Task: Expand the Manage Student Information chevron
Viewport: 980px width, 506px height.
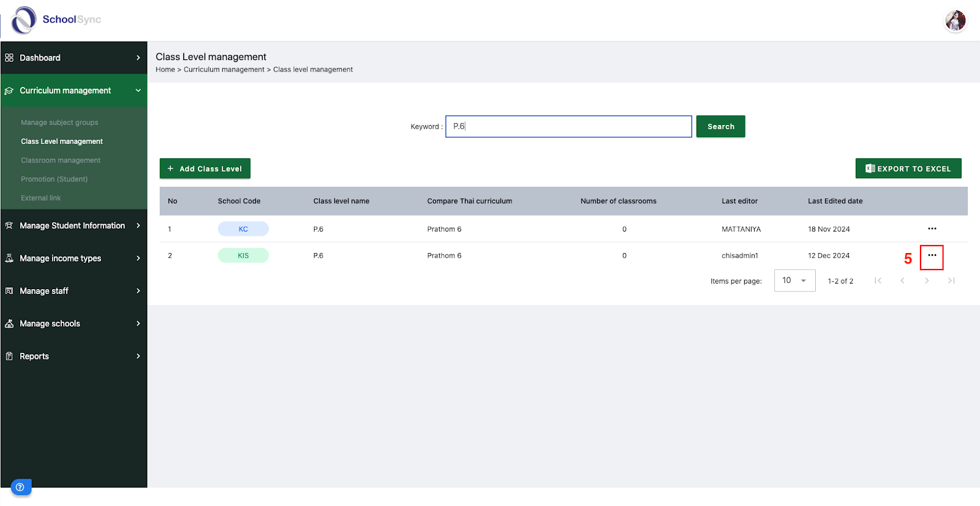Action: [138, 225]
